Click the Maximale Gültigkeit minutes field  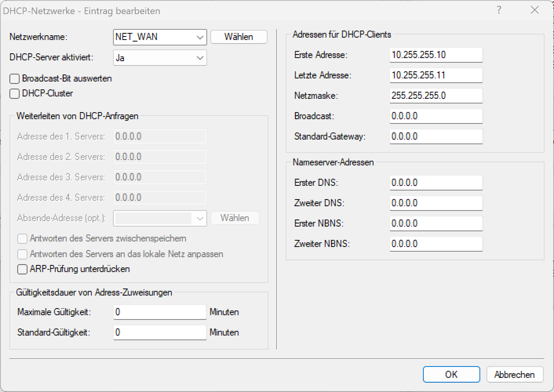pos(159,312)
